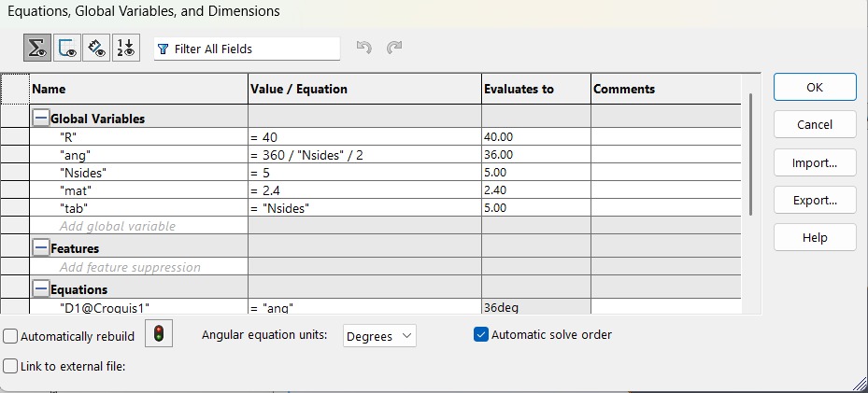Collapse the Equations section
The width and height of the screenshot is (868, 393).
tap(40, 289)
